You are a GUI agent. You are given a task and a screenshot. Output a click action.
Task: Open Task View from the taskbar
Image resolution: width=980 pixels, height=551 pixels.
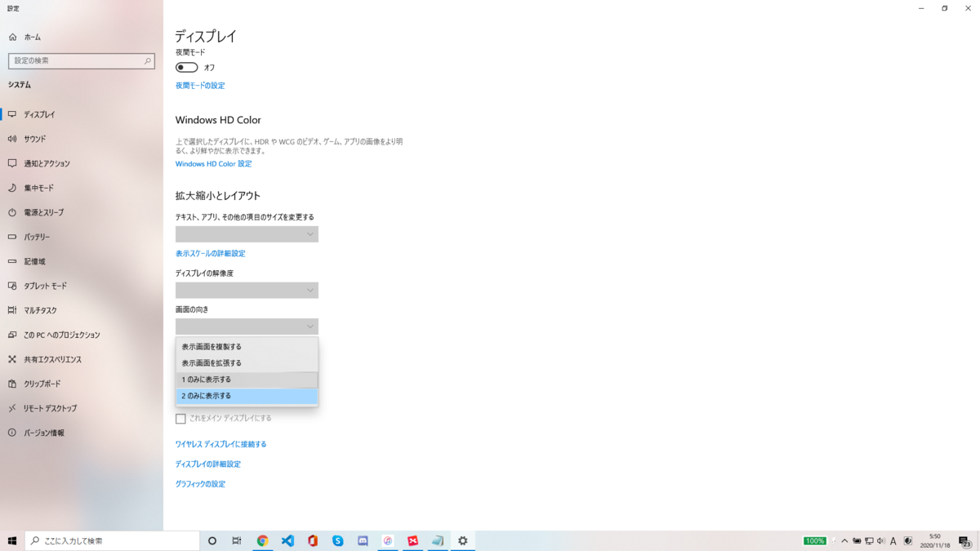point(236,540)
